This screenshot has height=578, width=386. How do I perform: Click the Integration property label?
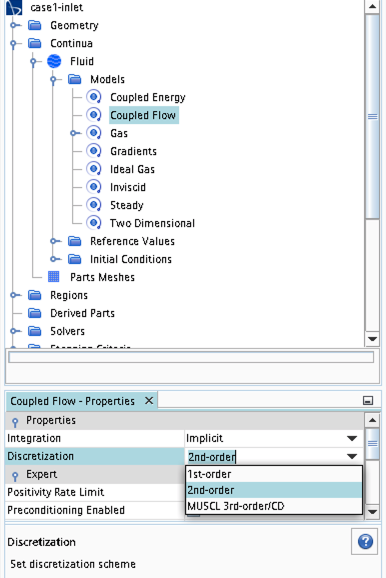pos(34,438)
